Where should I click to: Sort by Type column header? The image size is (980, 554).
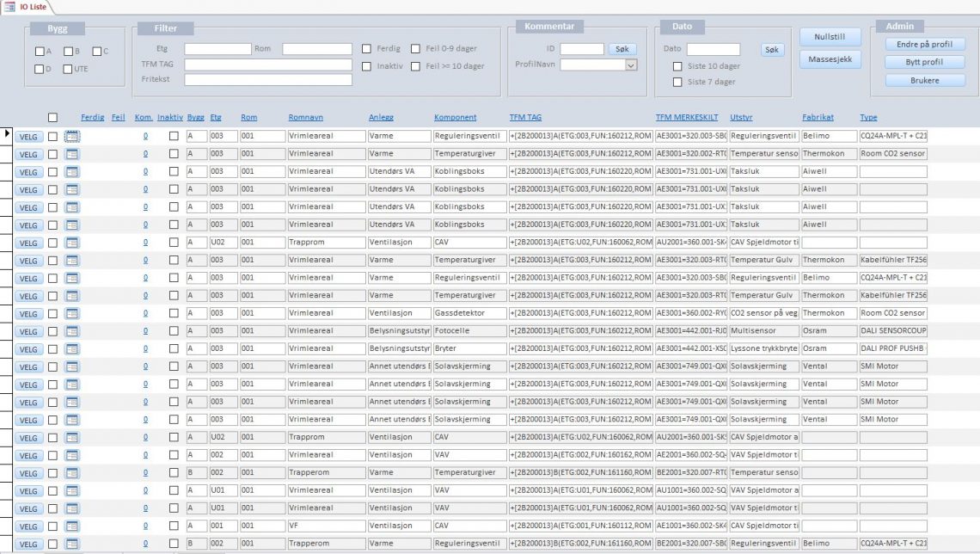click(869, 118)
